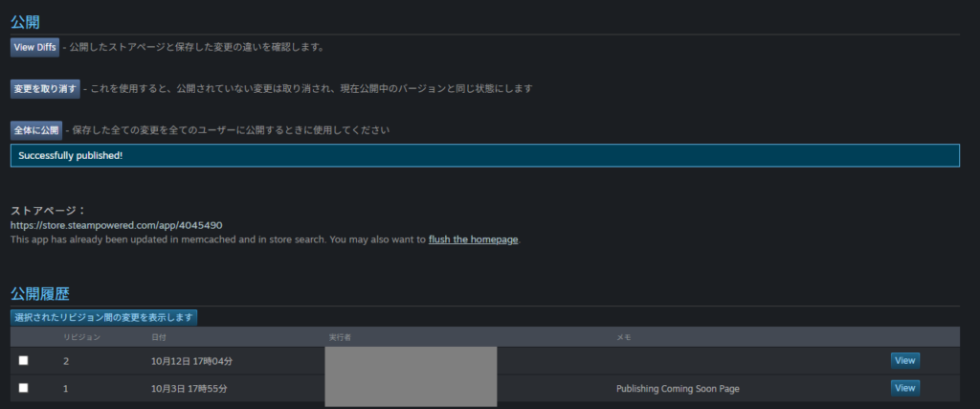Click the リビジョン column header
The image size is (980, 409).
click(81, 337)
